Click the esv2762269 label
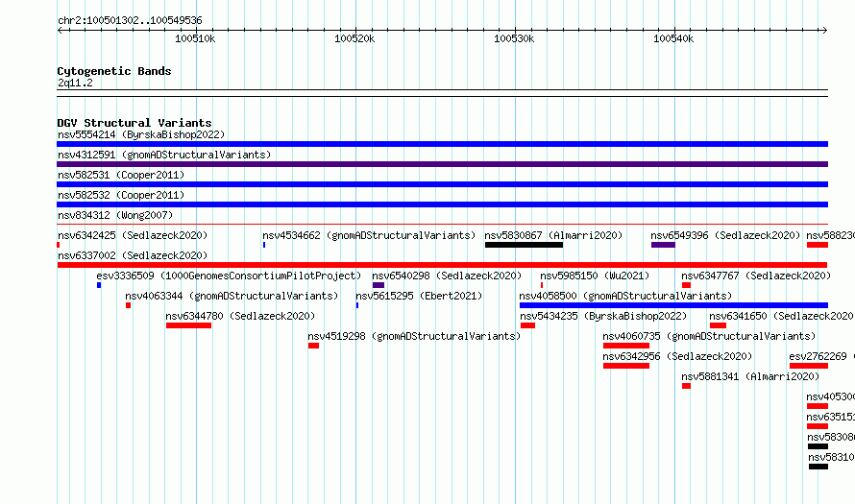This screenshot has height=504, width=855. (x=818, y=356)
